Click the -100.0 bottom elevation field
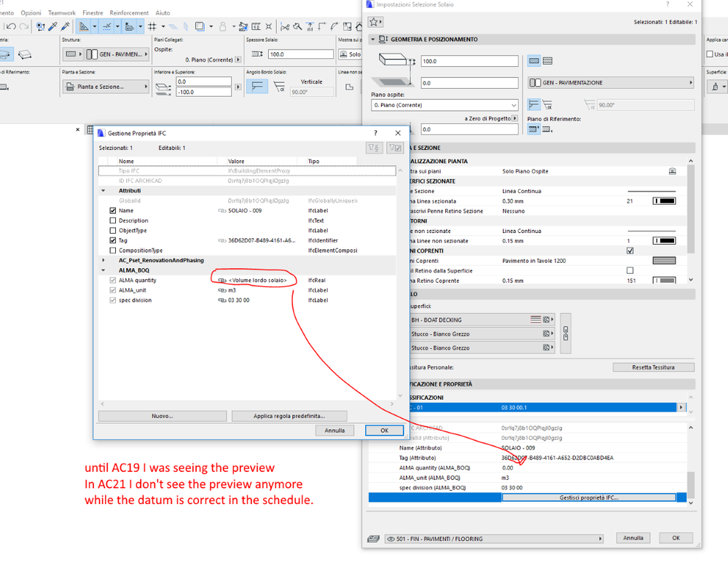Image resolution: width=728 pixels, height=563 pixels. (203, 92)
